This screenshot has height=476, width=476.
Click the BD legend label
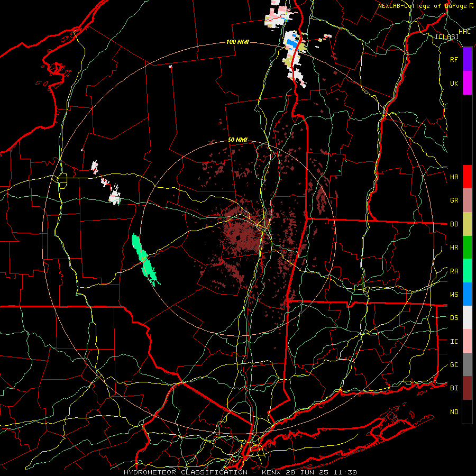tap(454, 224)
